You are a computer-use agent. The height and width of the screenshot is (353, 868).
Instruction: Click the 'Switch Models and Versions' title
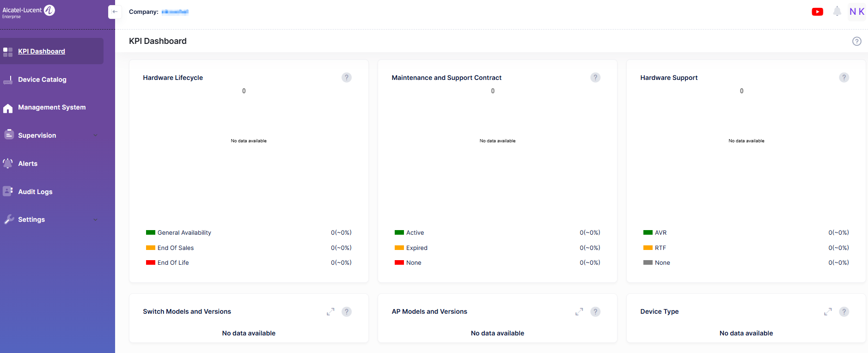click(187, 311)
